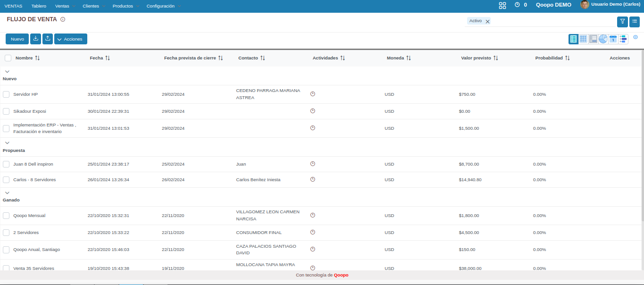
Task: Select the Juan 8 Dell inspiron checkbox
Action: pos(6,164)
